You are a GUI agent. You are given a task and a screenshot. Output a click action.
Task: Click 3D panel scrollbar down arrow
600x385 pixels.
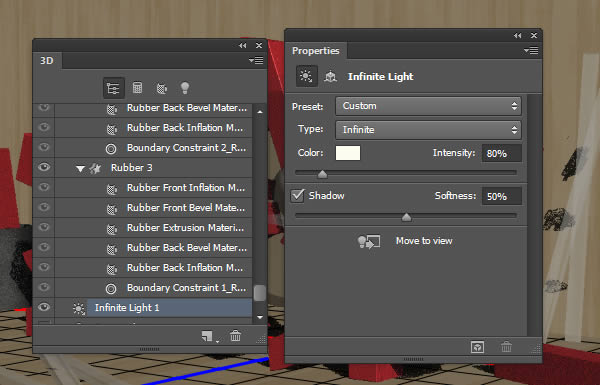point(260,317)
